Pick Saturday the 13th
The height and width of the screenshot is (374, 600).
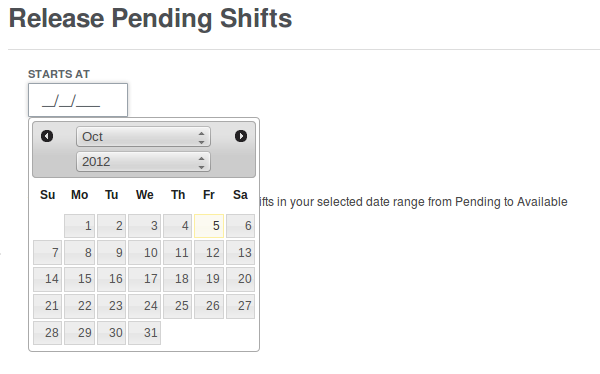pyautogui.click(x=240, y=253)
